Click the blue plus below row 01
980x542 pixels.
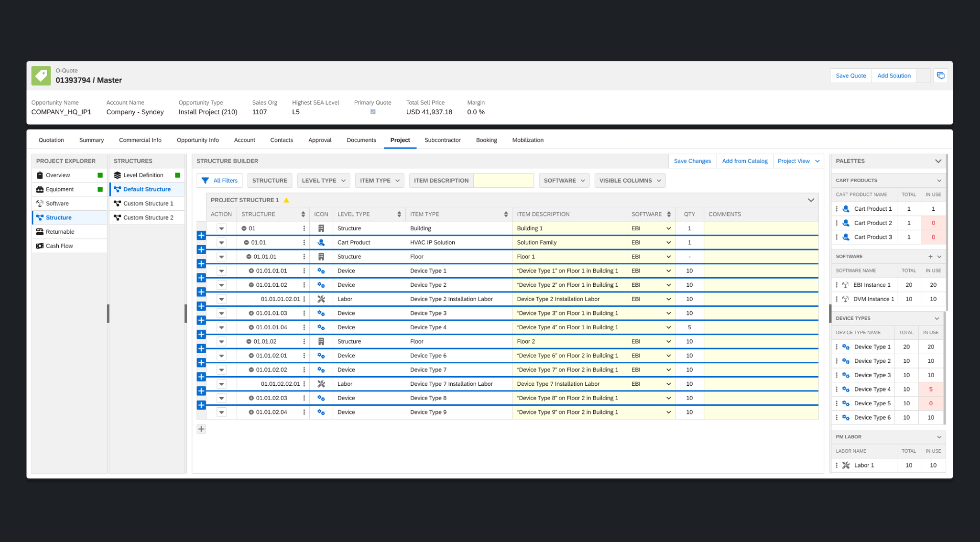pos(201,235)
